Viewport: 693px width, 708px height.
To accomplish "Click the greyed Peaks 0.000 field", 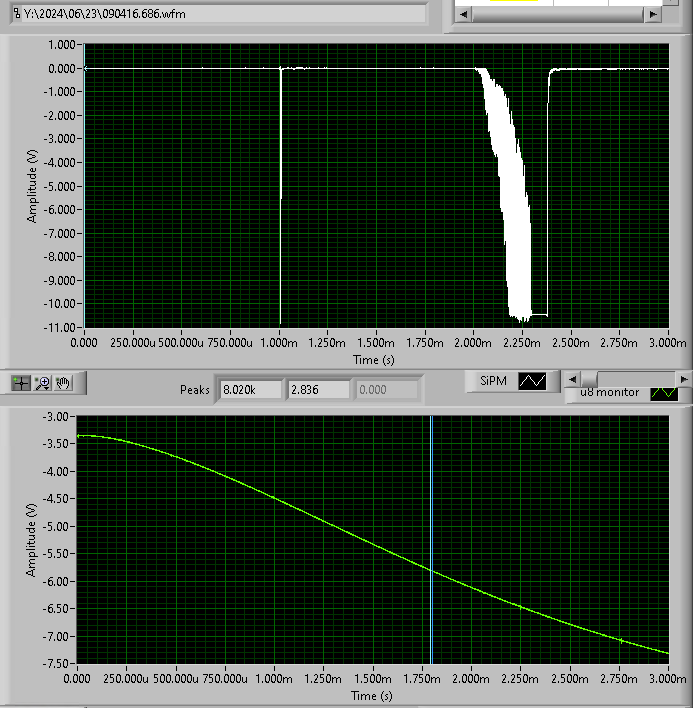I will point(386,390).
